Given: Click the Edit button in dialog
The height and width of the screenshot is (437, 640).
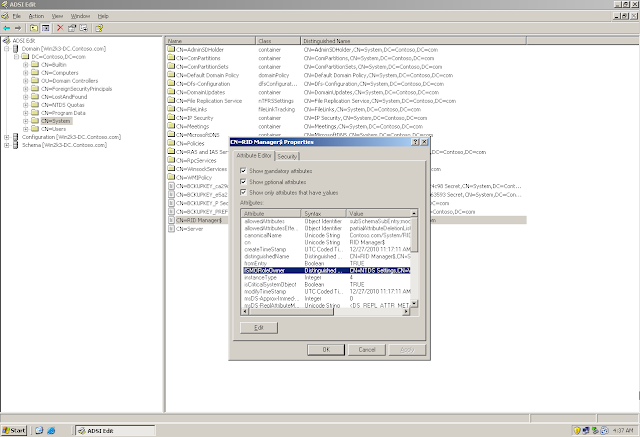Looking at the screenshot, I should [259, 328].
